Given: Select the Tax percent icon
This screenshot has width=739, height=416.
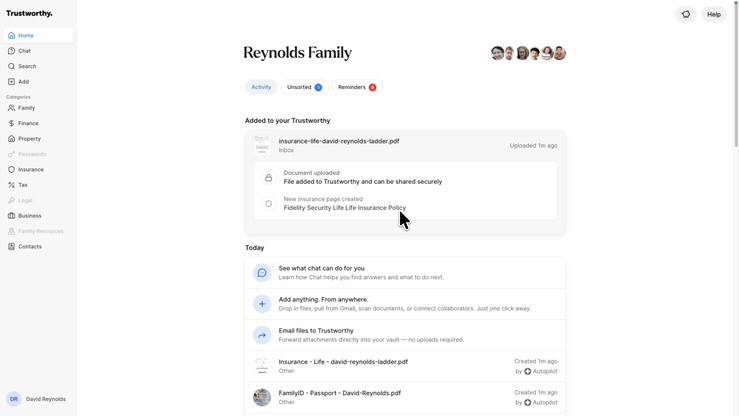Looking at the screenshot, I should point(12,185).
